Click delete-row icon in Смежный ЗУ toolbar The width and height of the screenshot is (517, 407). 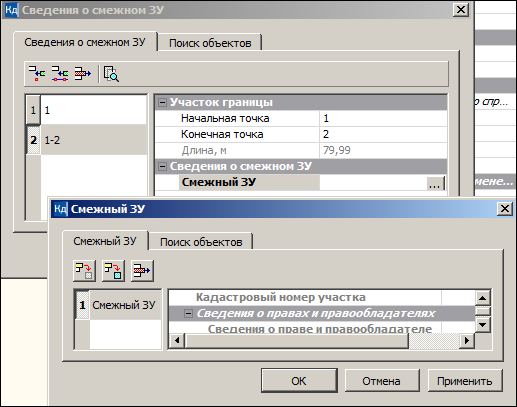[x=142, y=271]
